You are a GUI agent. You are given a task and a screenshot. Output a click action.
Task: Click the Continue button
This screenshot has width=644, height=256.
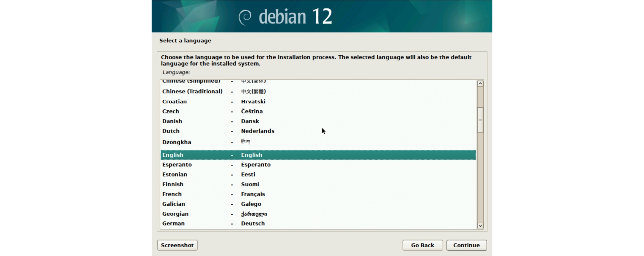coord(466,245)
